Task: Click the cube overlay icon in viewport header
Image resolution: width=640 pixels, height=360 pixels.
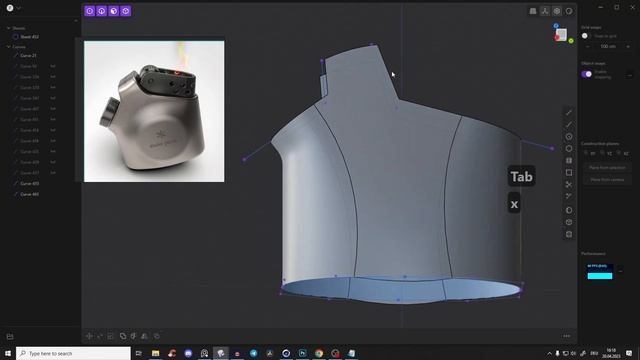Action: coord(557,11)
